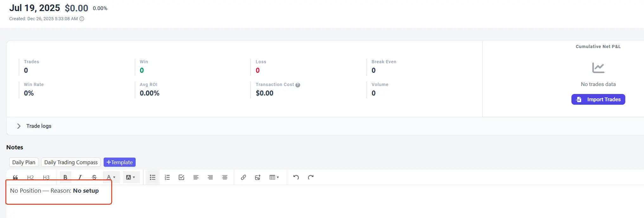
Task: Open the text highlight color dropdown
Action: [x=131, y=178]
